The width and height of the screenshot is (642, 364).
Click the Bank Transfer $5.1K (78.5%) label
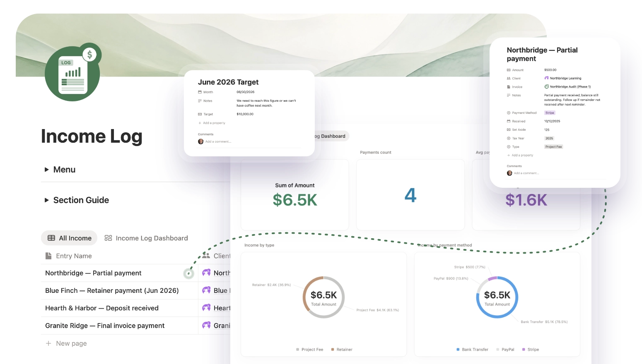(544, 322)
